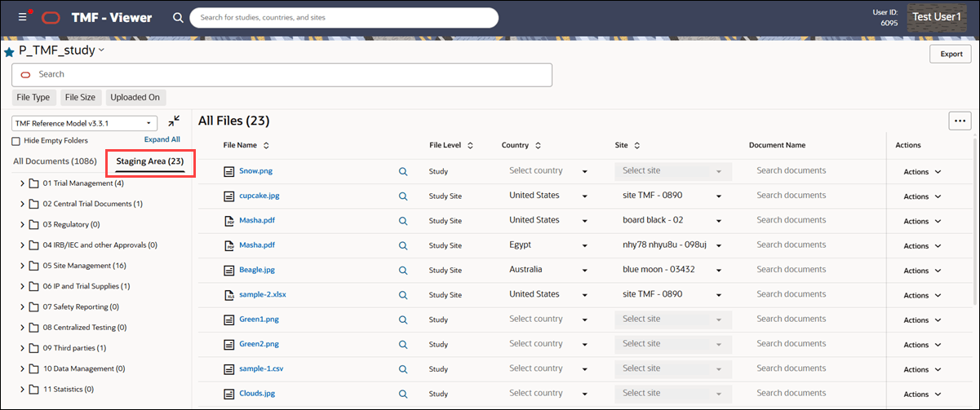Sort by File Level column arrows
Image resolution: width=980 pixels, height=410 pixels.
(470, 145)
